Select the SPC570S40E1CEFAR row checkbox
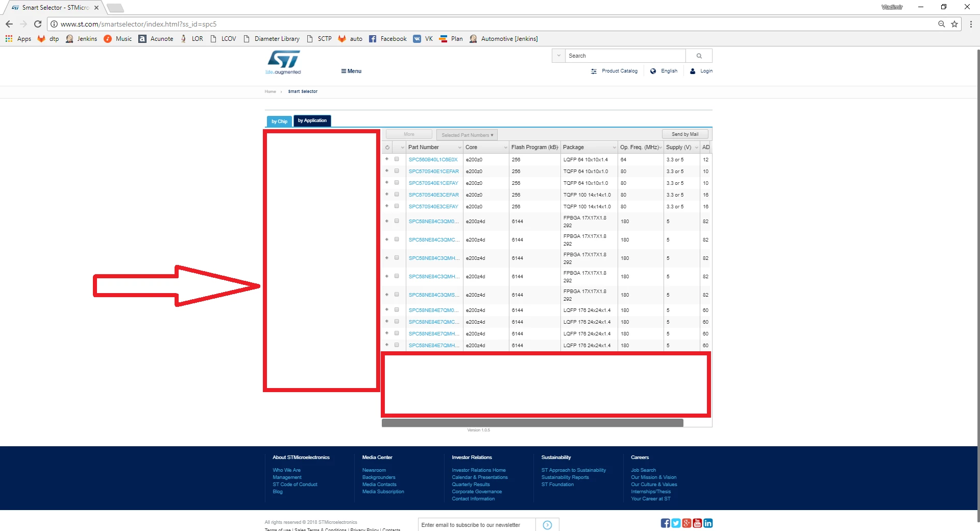The height and width of the screenshot is (531, 980). [397, 171]
